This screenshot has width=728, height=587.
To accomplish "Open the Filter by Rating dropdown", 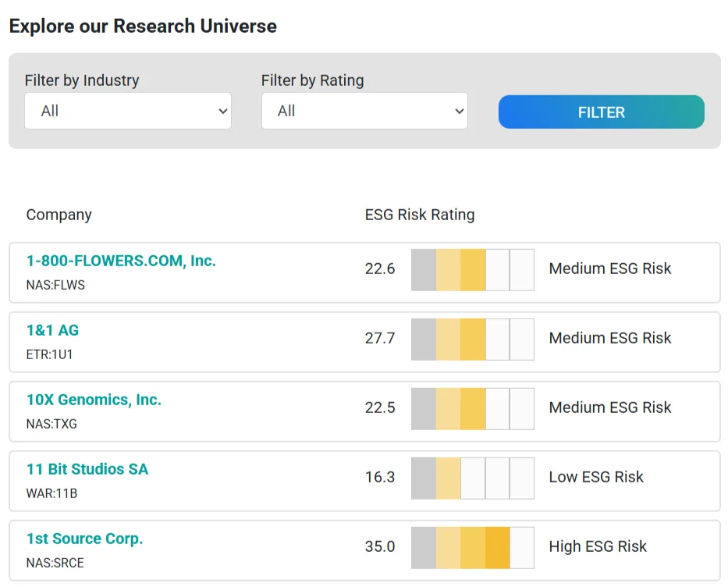I will click(364, 111).
